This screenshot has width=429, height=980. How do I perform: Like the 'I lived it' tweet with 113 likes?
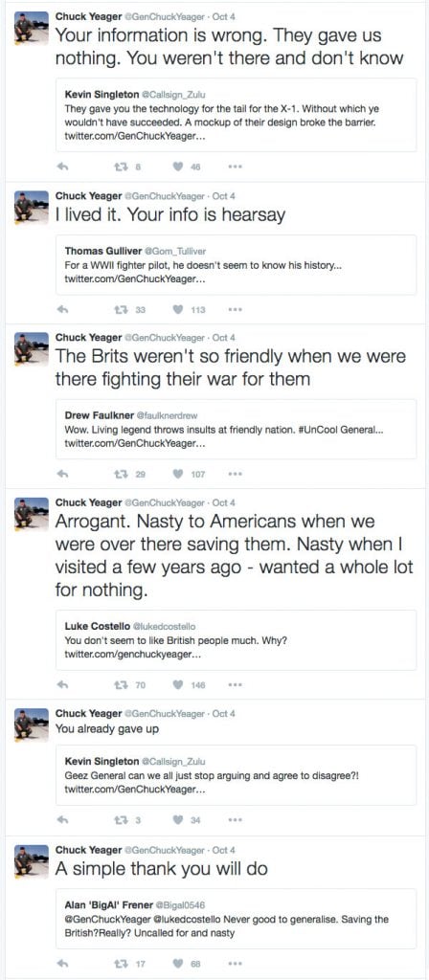click(178, 309)
